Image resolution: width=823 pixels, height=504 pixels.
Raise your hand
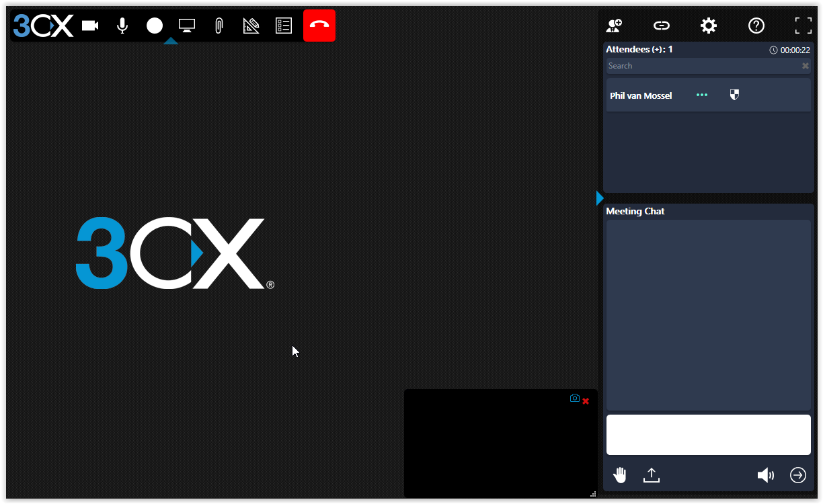620,475
